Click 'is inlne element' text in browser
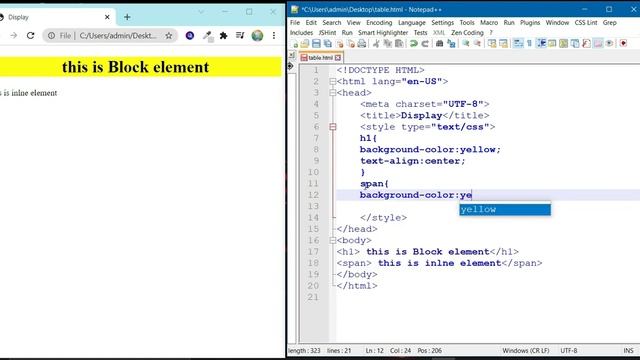The height and width of the screenshot is (360, 640). [30, 93]
